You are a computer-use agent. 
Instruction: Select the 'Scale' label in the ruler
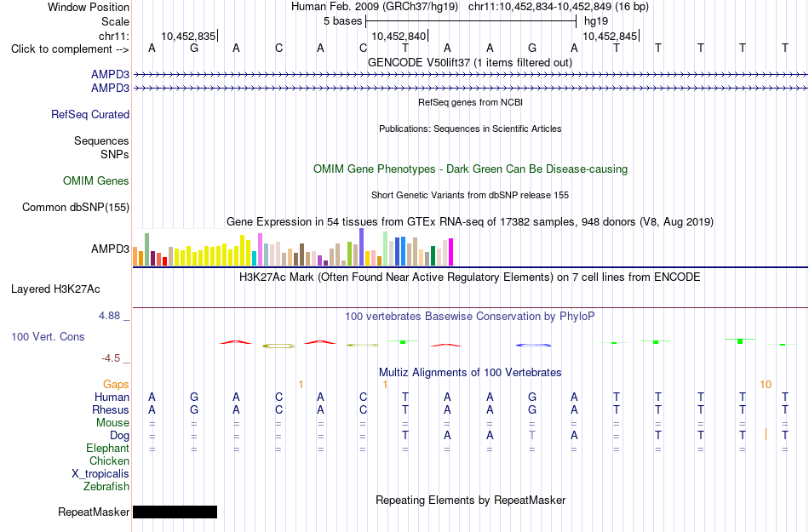(x=115, y=21)
